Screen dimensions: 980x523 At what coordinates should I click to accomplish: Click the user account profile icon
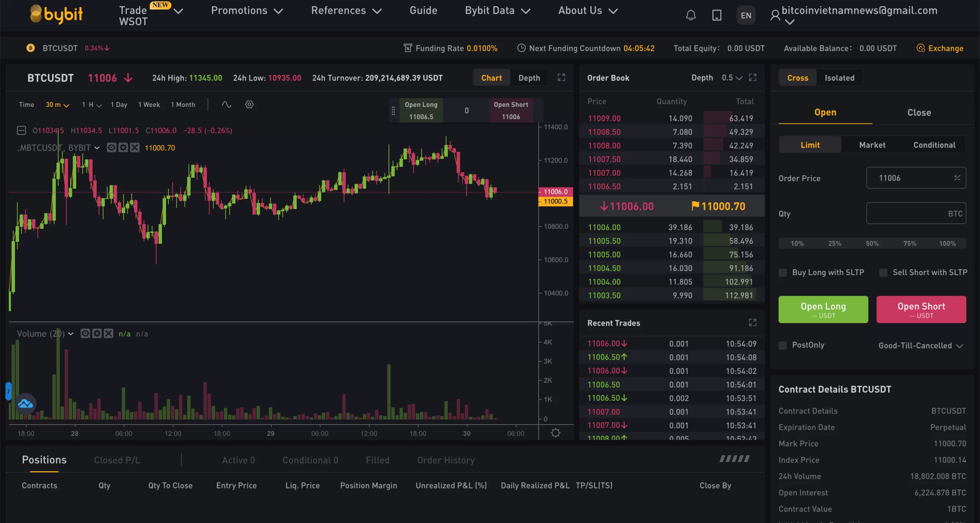[775, 15]
